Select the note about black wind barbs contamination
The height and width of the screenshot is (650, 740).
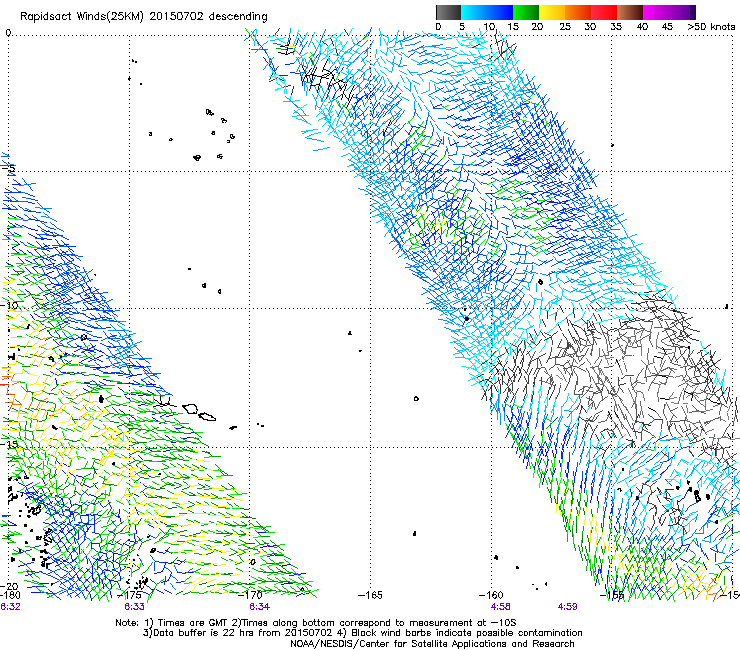459,633
